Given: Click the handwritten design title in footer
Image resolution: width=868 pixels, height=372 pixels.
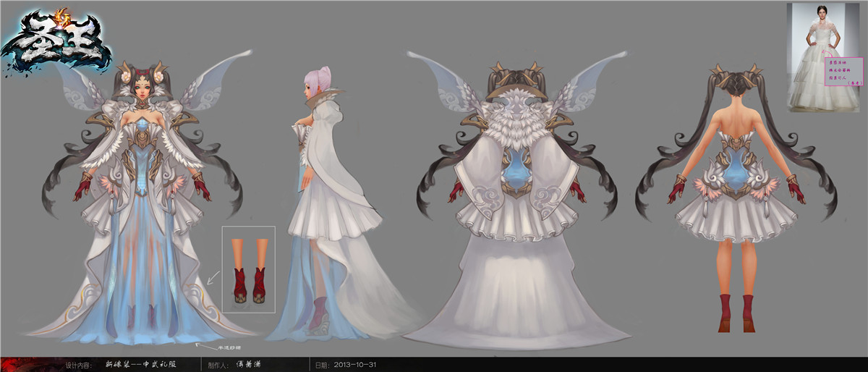Looking at the screenshot, I should (x=141, y=365).
